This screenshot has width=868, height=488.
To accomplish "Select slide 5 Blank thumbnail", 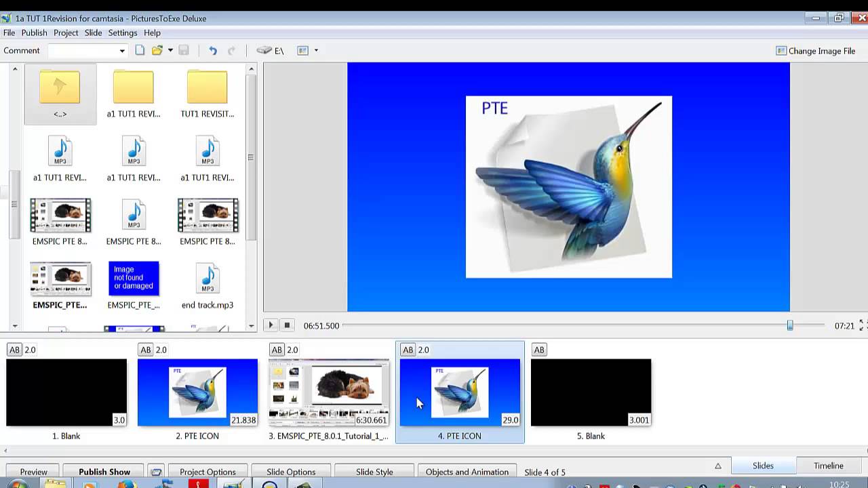I will [x=591, y=392].
